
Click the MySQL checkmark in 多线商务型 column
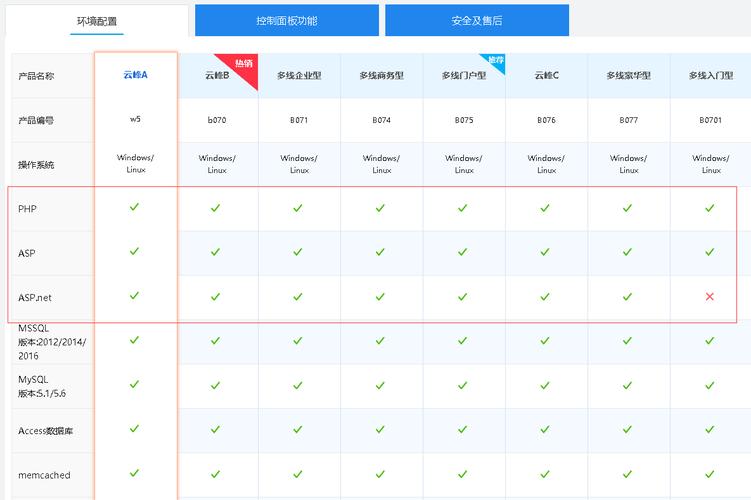(x=380, y=385)
